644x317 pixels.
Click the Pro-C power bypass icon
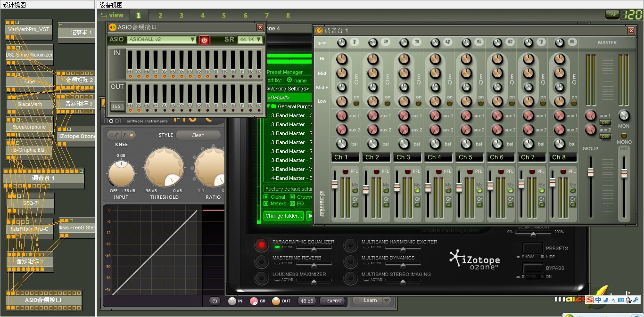pyautogui.click(x=215, y=301)
